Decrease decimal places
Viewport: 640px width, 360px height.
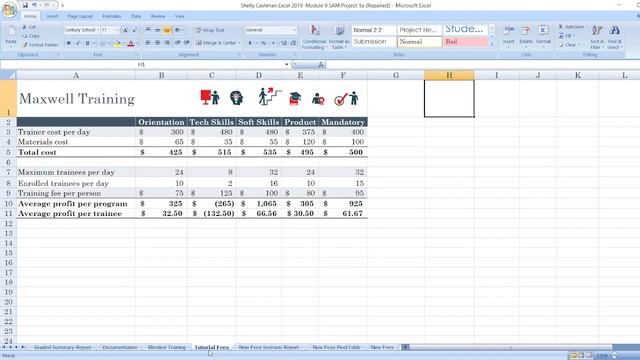293,43
